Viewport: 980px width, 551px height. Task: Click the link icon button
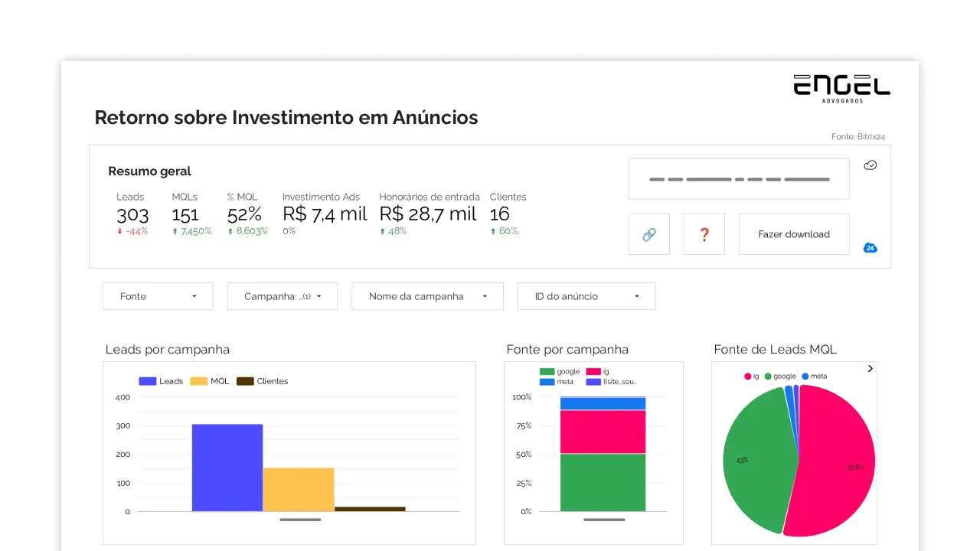(648, 234)
